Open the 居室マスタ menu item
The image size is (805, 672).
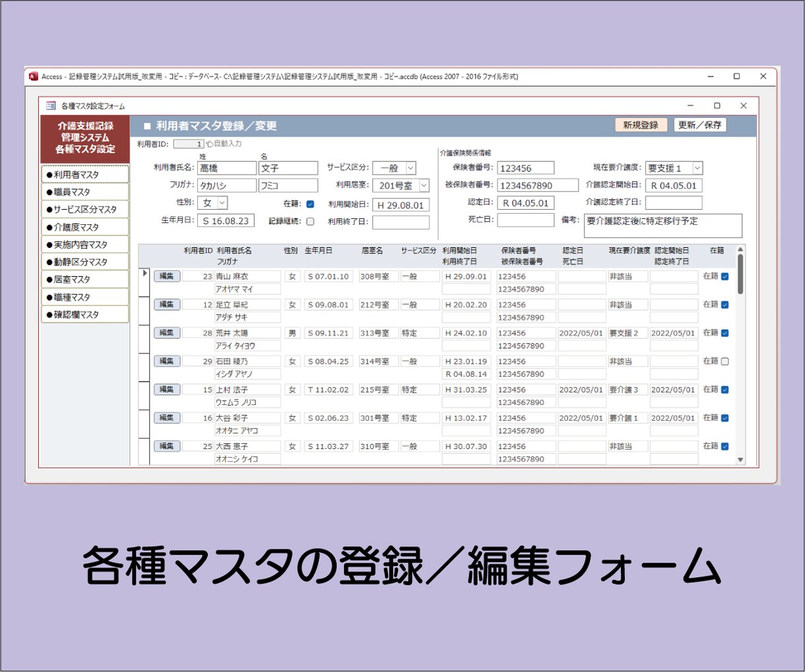click(x=84, y=280)
